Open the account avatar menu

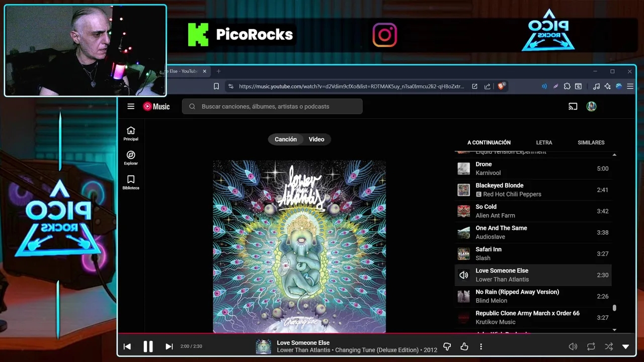(592, 107)
